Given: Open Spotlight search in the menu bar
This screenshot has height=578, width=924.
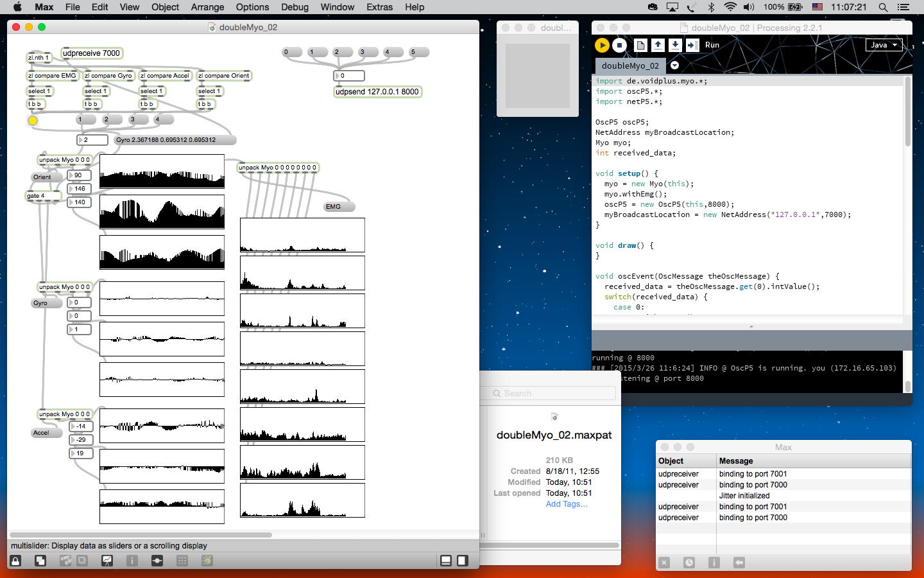Looking at the screenshot, I should [x=883, y=7].
